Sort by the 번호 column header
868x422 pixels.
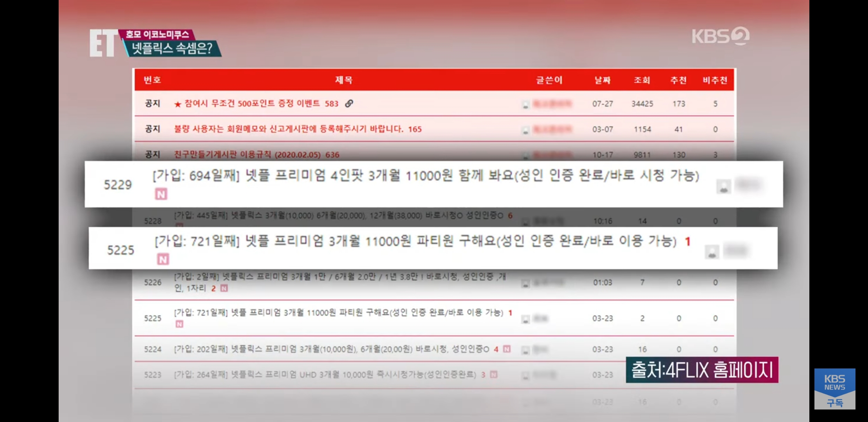pos(152,80)
